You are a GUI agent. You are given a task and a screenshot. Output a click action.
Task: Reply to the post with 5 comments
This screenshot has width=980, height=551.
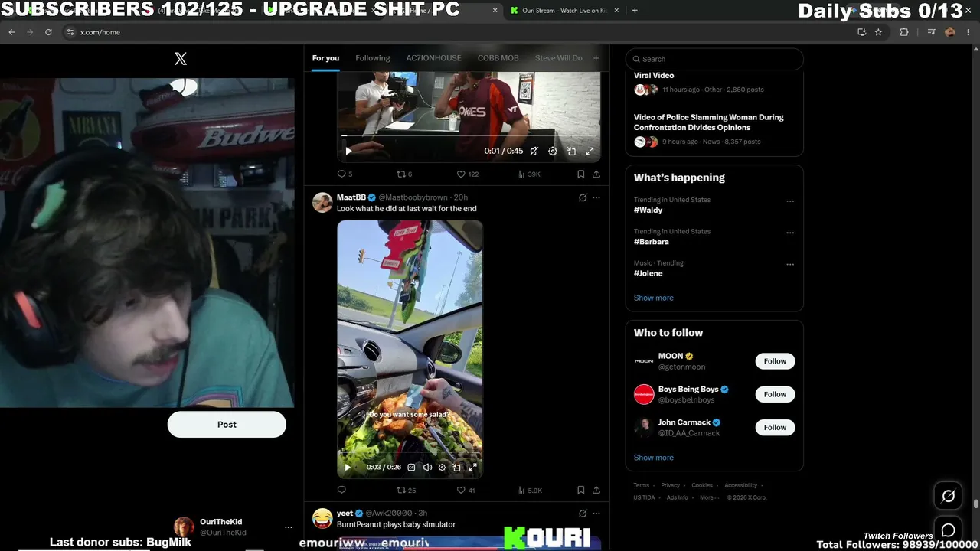click(345, 174)
